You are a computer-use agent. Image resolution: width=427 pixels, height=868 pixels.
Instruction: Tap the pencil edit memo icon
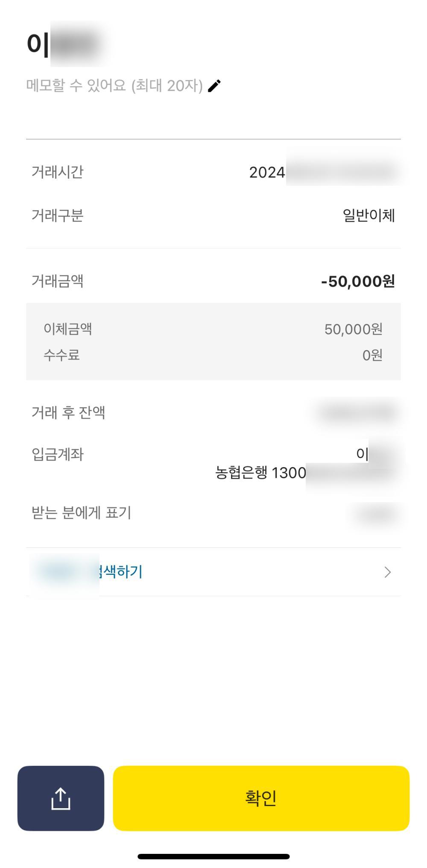tap(214, 86)
